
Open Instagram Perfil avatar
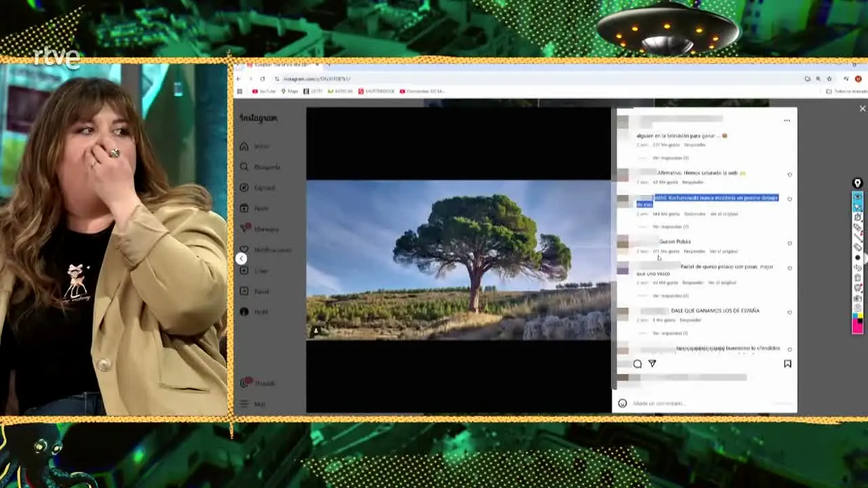coord(244,312)
